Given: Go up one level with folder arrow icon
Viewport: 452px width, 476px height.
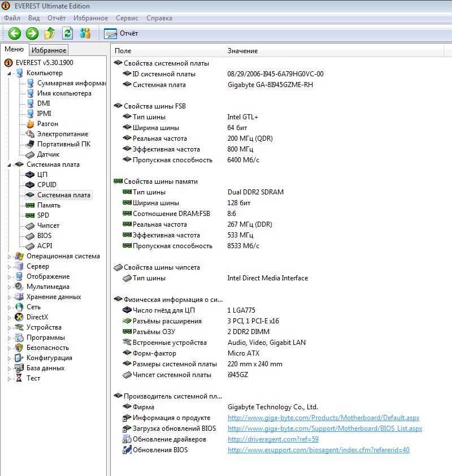Looking at the screenshot, I should coord(50,33).
